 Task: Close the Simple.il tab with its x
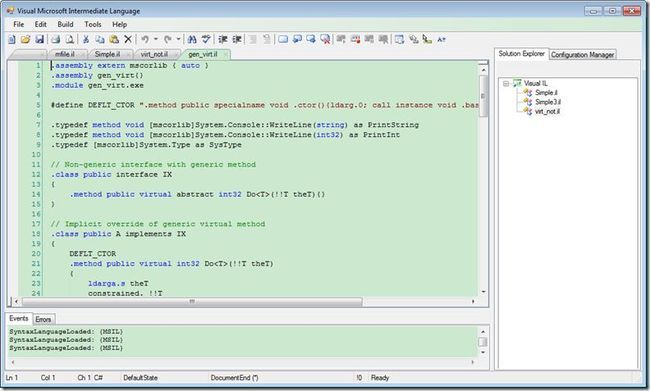coord(128,54)
